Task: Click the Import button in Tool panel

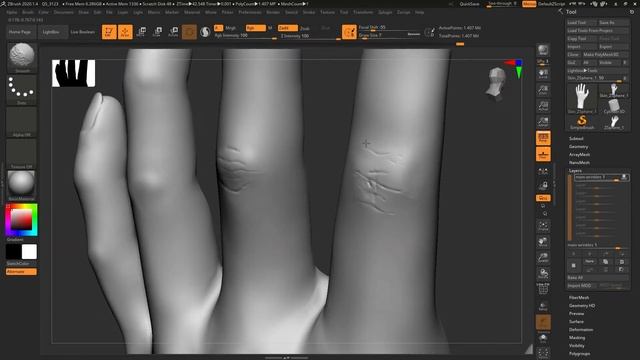Action: pos(582,47)
